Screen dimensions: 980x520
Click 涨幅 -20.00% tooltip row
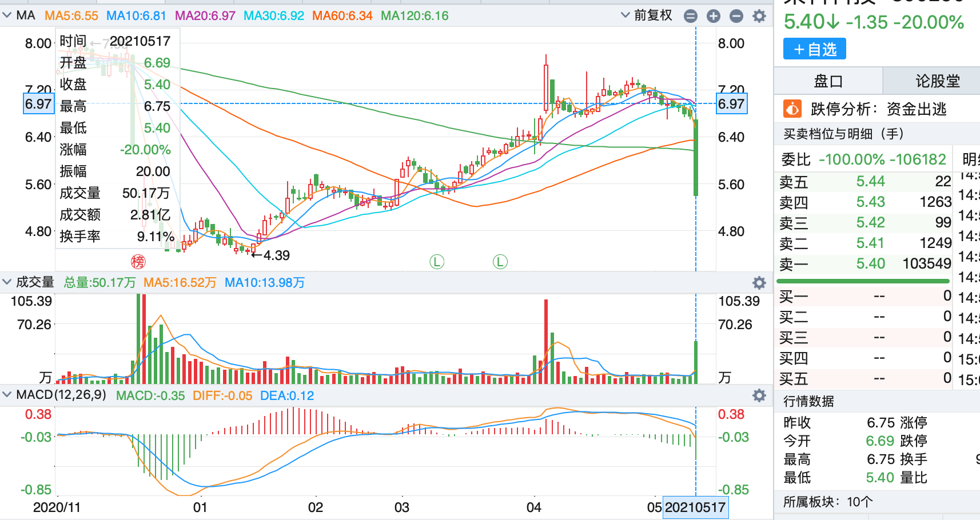(117, 149)
